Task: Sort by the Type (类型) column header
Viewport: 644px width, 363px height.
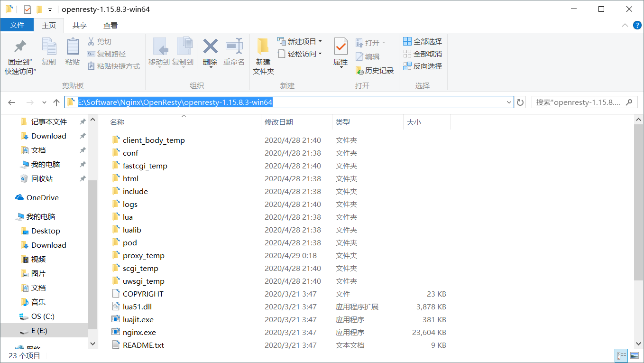Action: coord(343,122)
